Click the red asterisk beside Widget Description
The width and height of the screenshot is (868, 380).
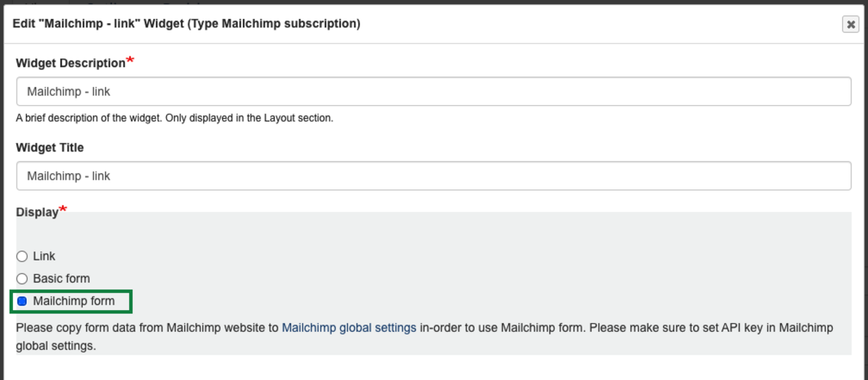click(x=130, y=61)
